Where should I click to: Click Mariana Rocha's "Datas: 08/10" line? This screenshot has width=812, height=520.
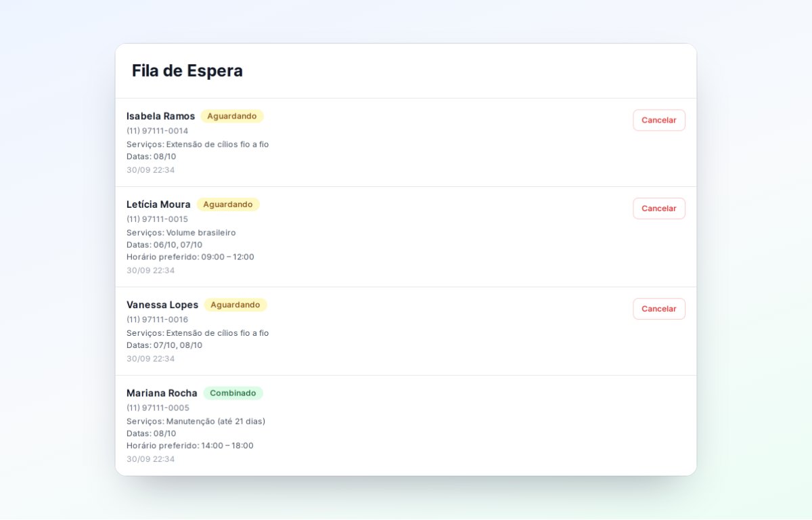[152, 433]
